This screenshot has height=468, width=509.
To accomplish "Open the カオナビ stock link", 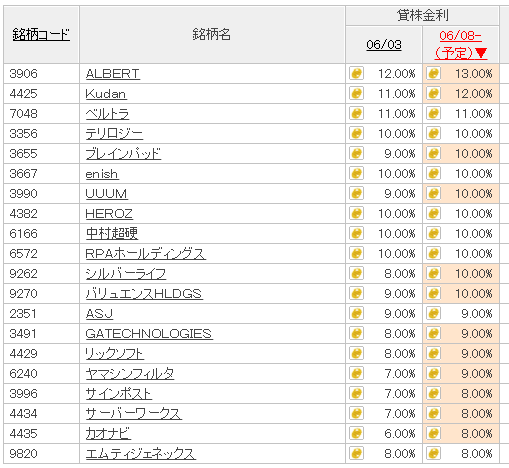I will pyautogui.click(x=108, y=434).
